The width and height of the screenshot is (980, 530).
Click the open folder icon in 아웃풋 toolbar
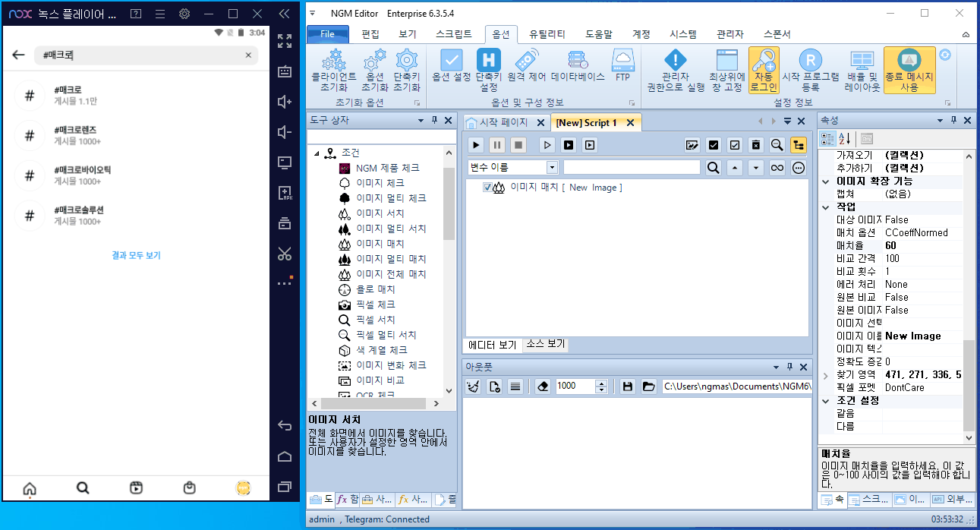point(648,386)
